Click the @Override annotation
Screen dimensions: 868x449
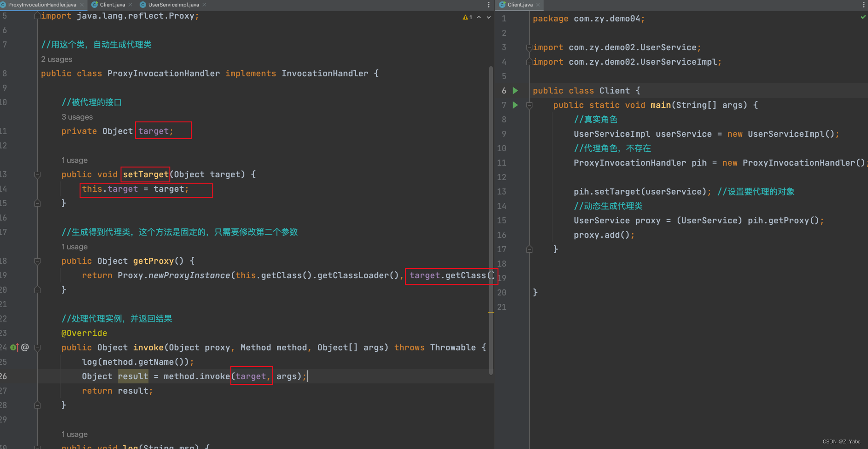pos(84,333)
